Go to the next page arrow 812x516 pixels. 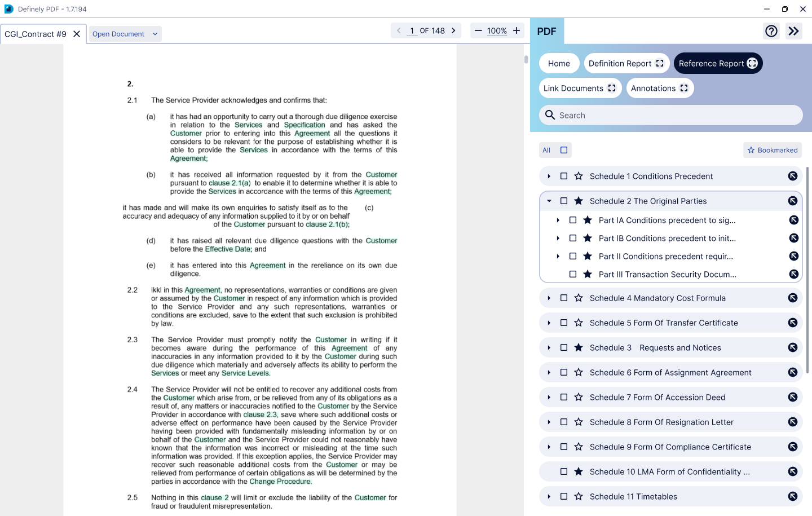click(453, 30)
